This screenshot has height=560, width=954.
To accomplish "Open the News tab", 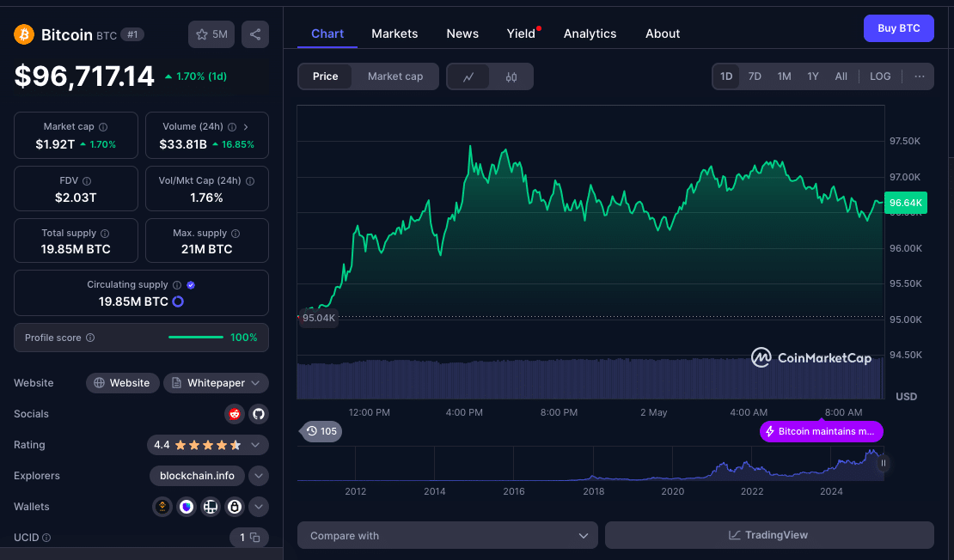I will pos(462,34).
